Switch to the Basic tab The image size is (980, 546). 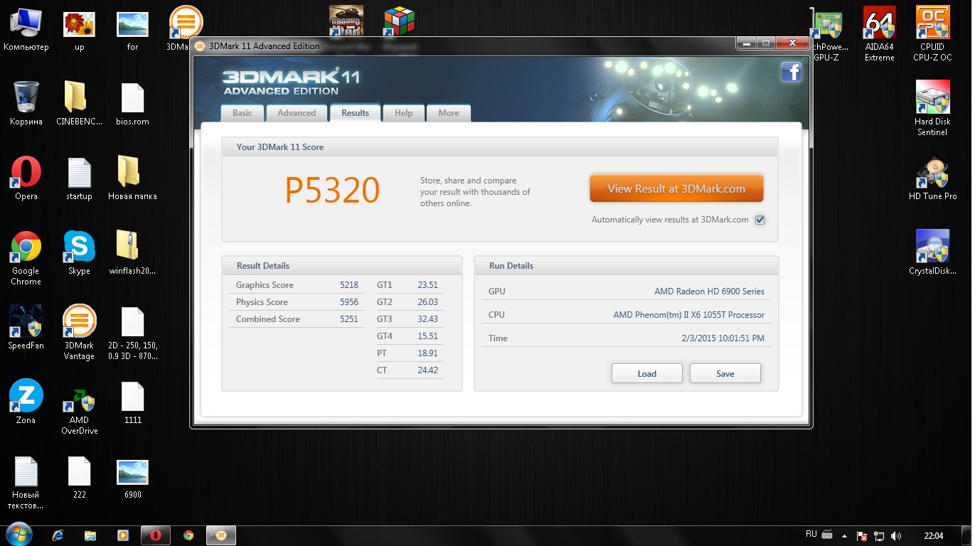pyautogui.click(x=243, y=113)
